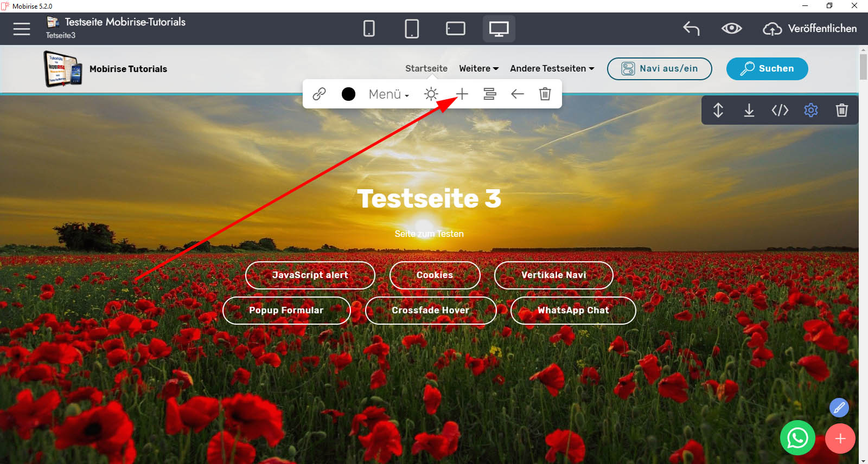Add new menu item with plus
The height and width of the screenshot is (464, 868).
462,94
